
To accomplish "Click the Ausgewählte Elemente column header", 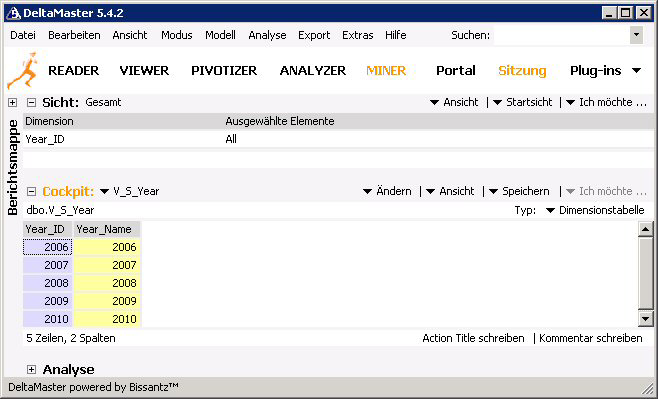I will click(x=280, y=121).
